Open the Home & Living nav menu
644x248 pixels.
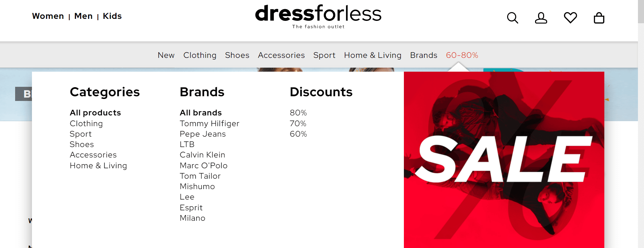373,55
